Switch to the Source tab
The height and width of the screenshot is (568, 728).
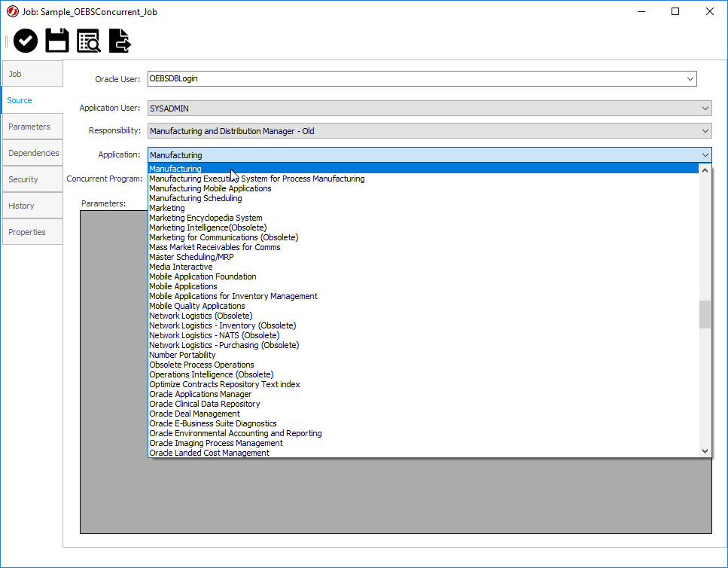click(x=32, y=100)
